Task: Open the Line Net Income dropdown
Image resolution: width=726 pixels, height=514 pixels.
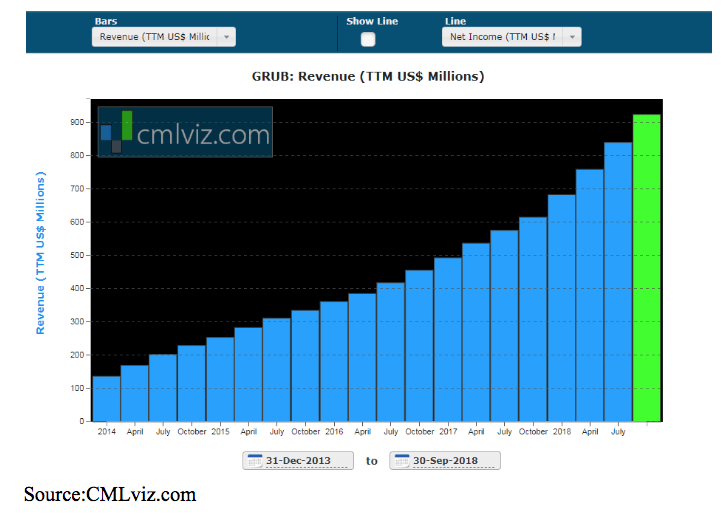Action: [x=512, y=37]
